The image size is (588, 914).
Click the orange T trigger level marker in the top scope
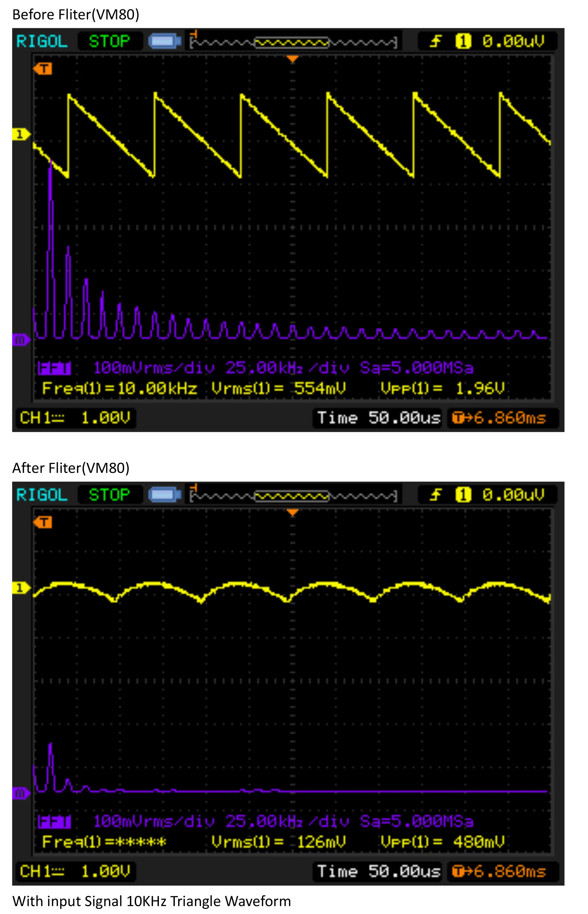[43, 69]
